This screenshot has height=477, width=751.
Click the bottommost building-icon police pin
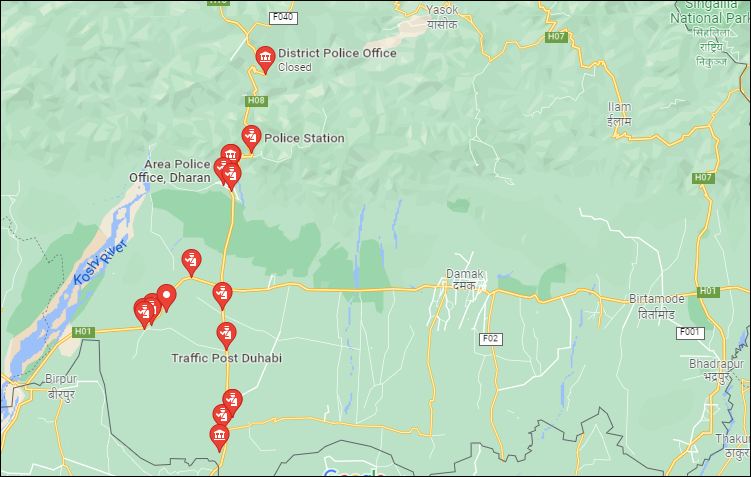point(219,438)
